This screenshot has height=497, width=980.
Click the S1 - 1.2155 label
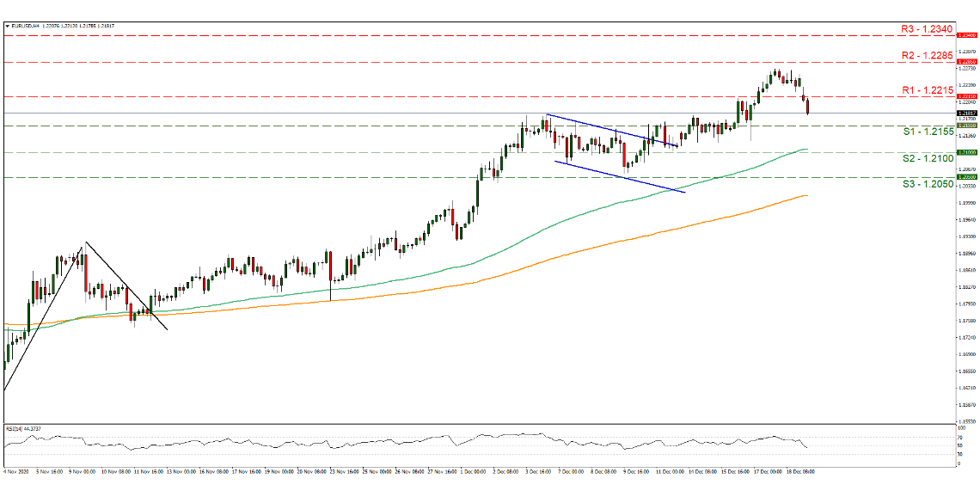tap(928, 132)
